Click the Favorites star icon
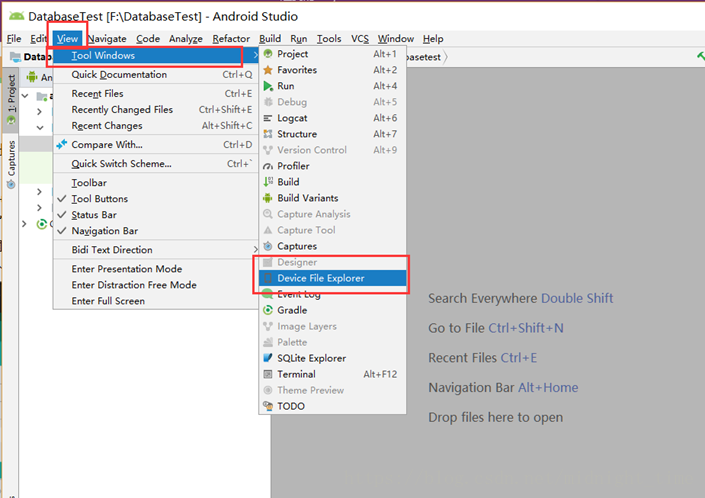 point(268,70)
